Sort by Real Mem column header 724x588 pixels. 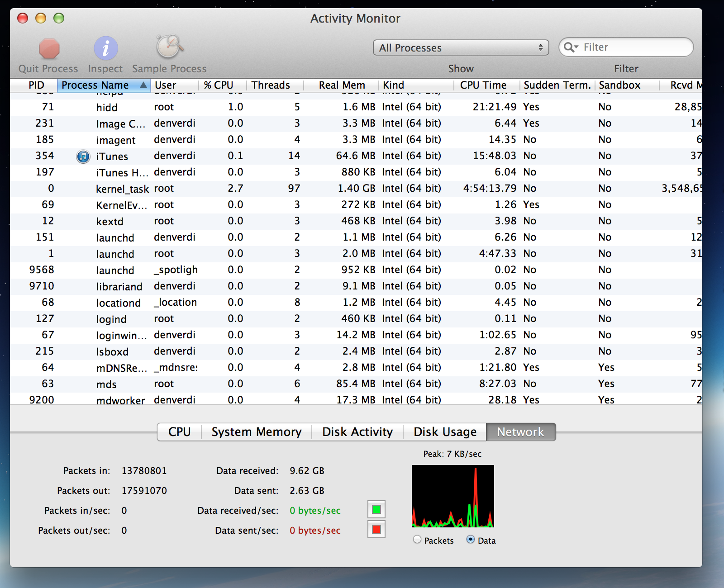[342, 85]
